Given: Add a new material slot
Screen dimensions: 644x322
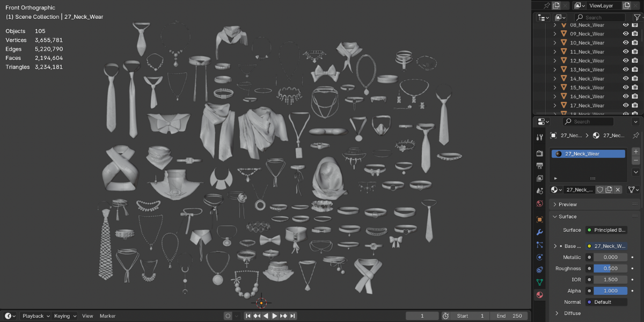Looking at the screenshot, I should point(636,152).
